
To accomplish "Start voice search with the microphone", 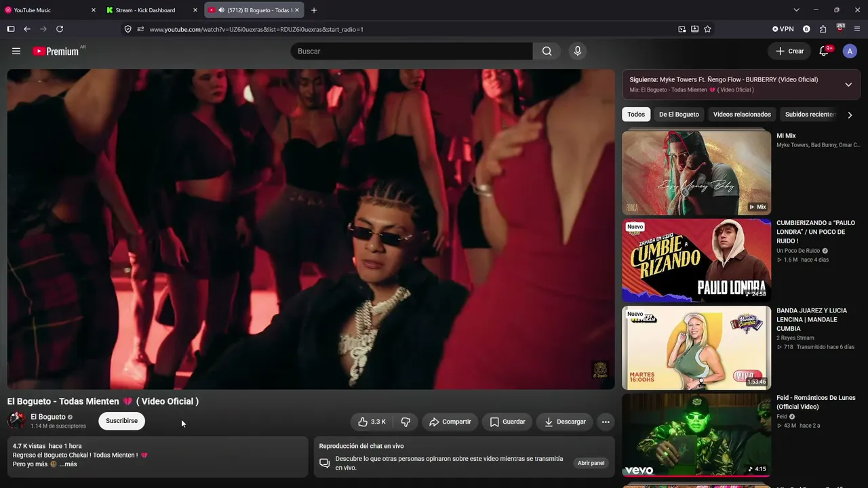I will tap(578, 51).
